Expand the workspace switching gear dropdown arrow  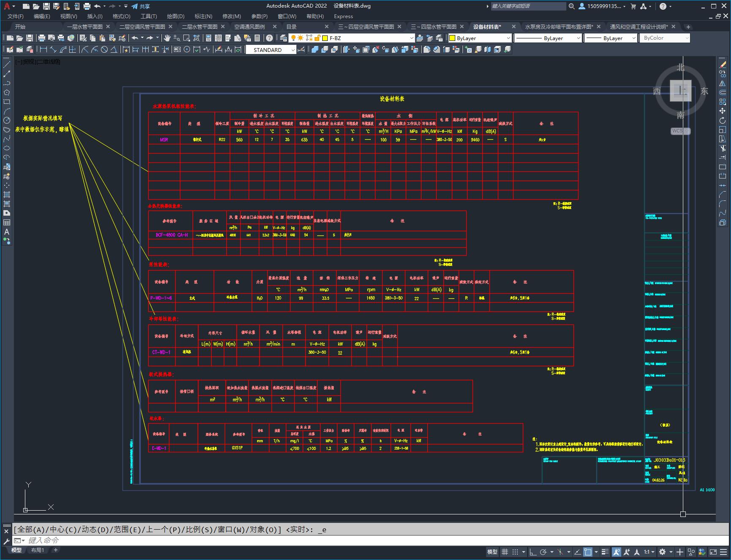(671, 552)
